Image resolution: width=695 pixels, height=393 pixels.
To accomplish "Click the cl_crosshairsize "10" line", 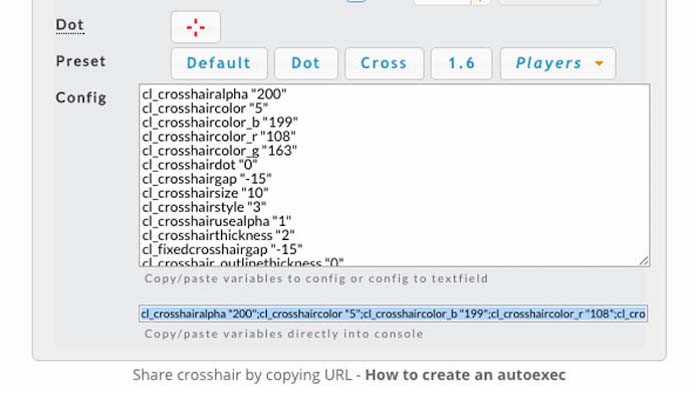I will click(x=205, y=193).
